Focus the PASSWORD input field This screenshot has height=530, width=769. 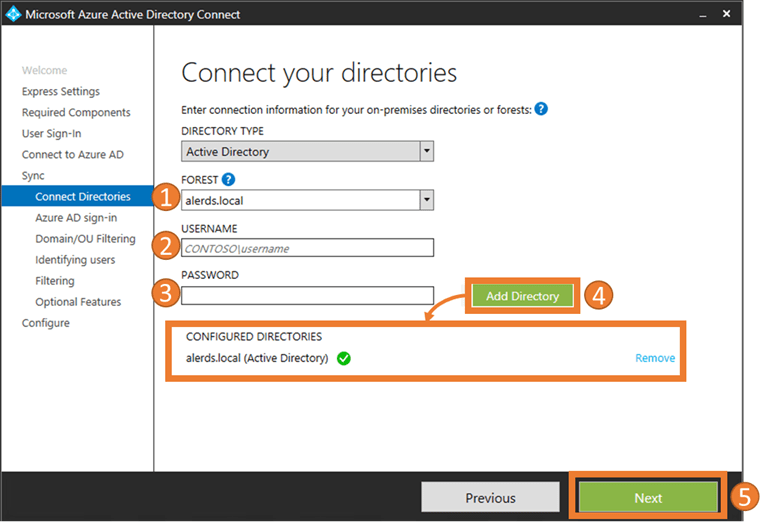308,295
